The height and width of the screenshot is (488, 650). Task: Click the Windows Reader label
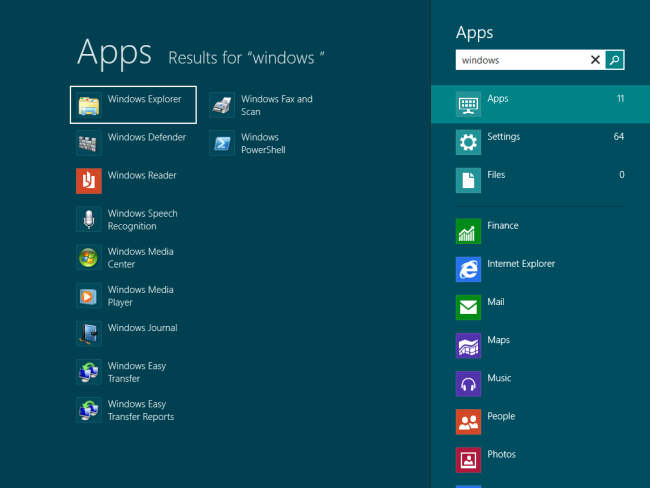click(142, 175)
